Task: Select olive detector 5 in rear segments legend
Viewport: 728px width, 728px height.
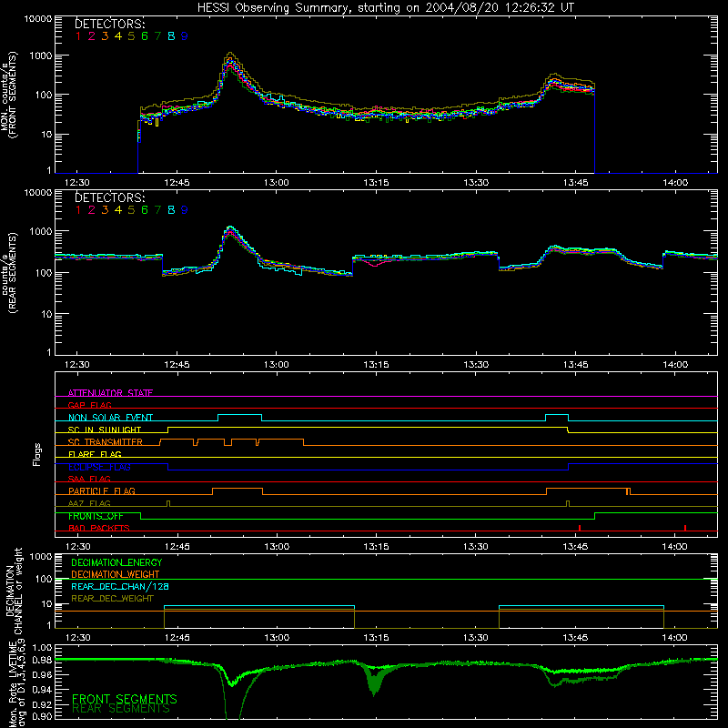Action: coord(131,210)
